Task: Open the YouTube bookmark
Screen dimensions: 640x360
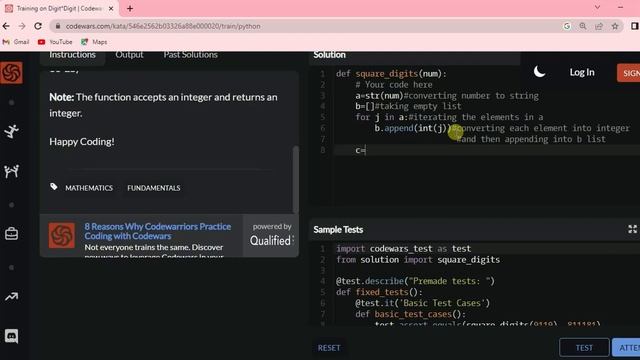Action: pos(55,42)
